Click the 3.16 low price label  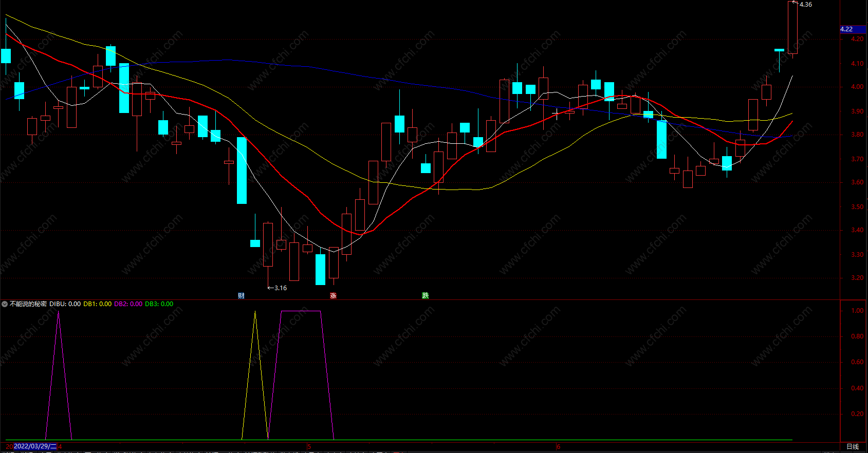click(281, 288)
